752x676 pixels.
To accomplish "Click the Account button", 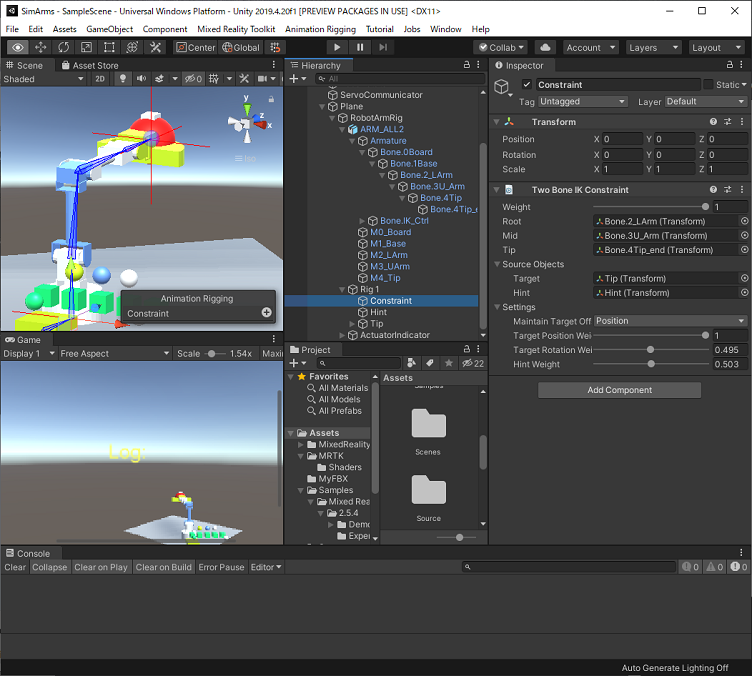I will pos(590,47).
